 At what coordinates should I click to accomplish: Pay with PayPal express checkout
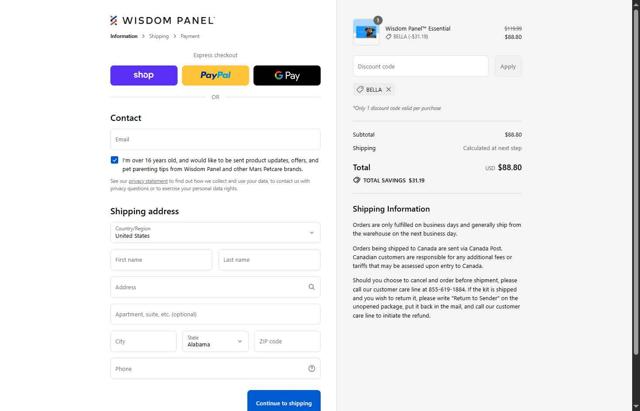[x=215, y=75]
